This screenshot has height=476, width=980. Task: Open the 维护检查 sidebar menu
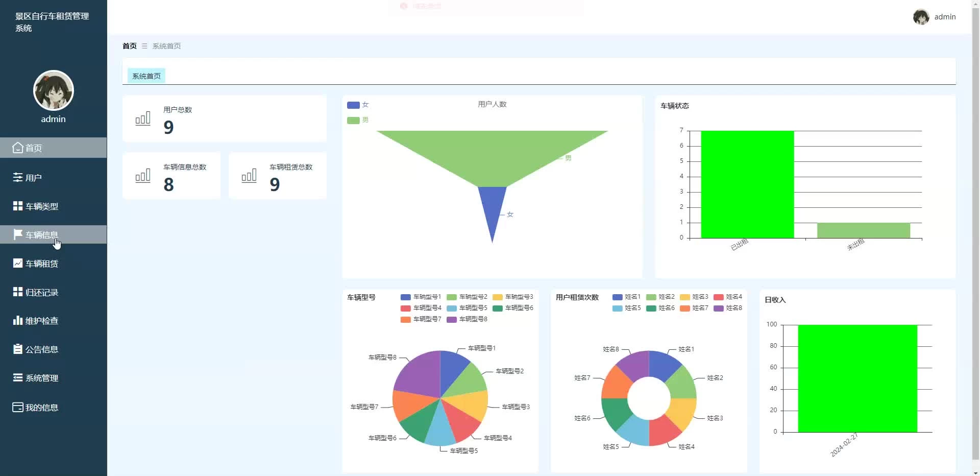(x=54, y=320)
